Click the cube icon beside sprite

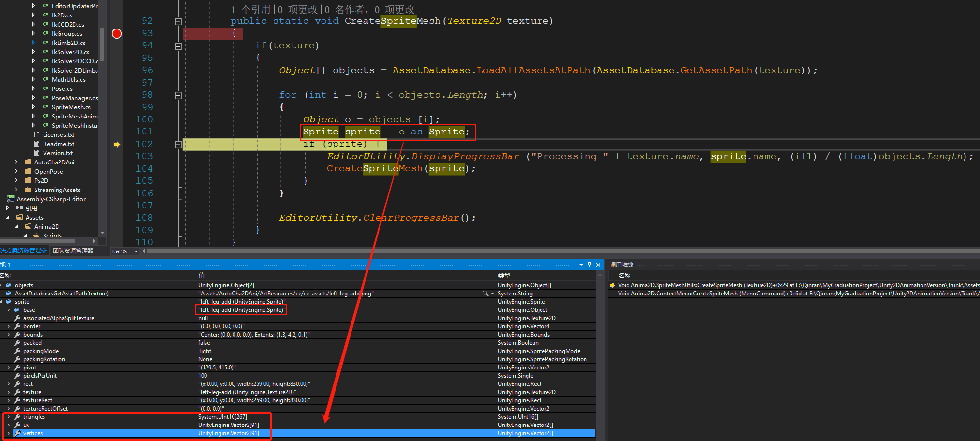[x=8, y=302]
